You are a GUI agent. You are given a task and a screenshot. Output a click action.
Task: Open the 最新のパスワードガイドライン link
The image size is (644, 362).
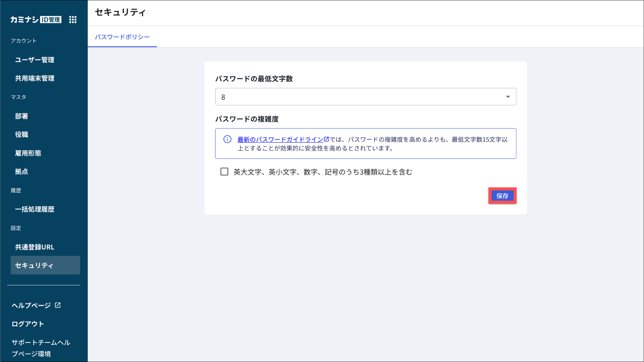coord(280,139)
